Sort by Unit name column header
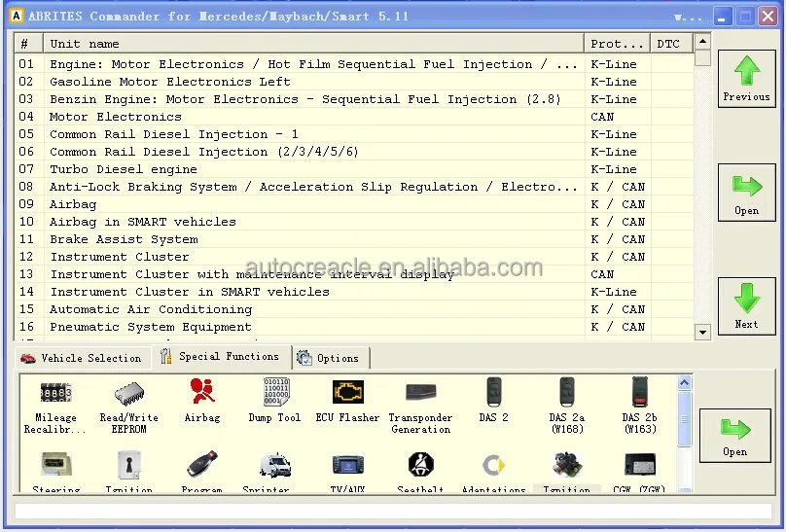Image resolution: width=786 pixels, height=532 pixels. [314, 44]
